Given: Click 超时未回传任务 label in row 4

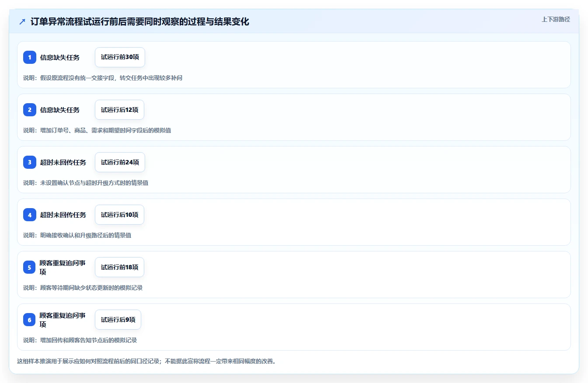Looking at the screenshot, I should click(63, 215).
